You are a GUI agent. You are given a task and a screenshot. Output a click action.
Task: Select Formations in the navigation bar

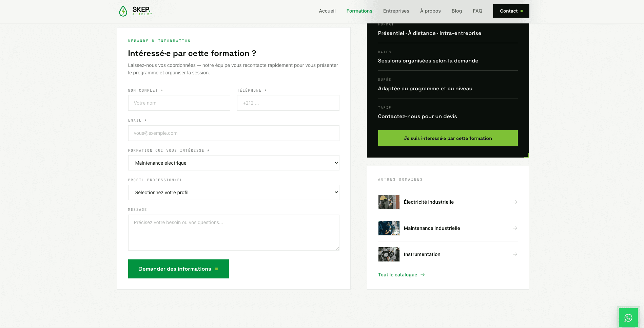(x=359, y=11)
